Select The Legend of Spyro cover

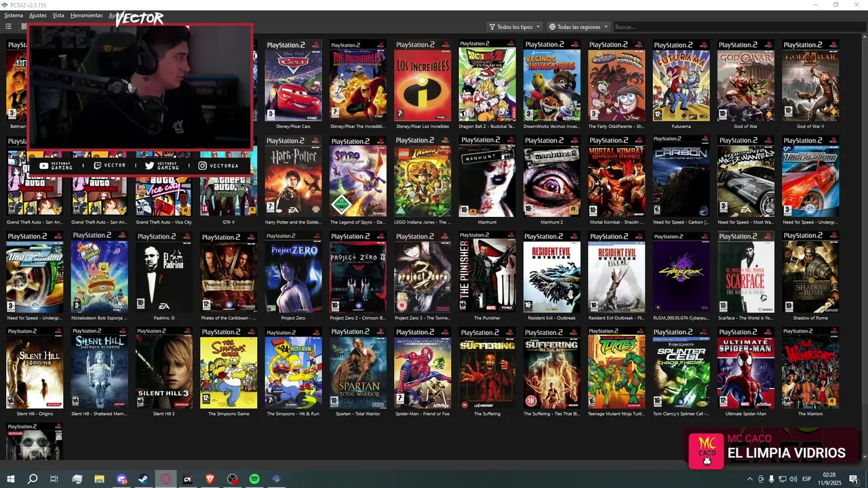point(357,176)
